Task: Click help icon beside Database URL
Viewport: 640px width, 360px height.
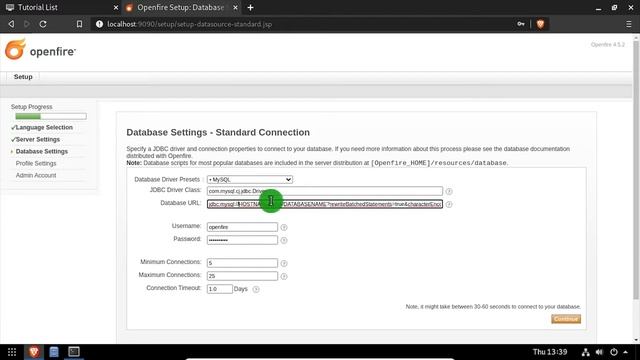Action: pos(449,204)
